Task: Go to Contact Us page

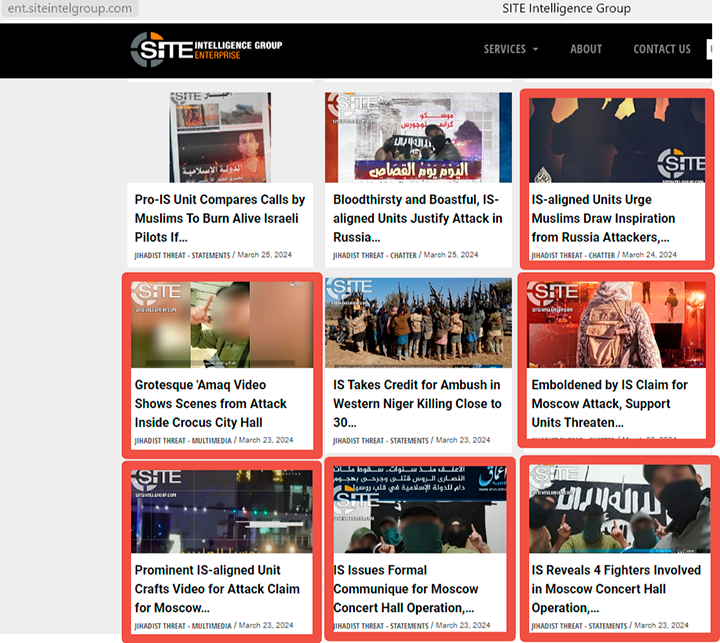Action: [661, 49]
